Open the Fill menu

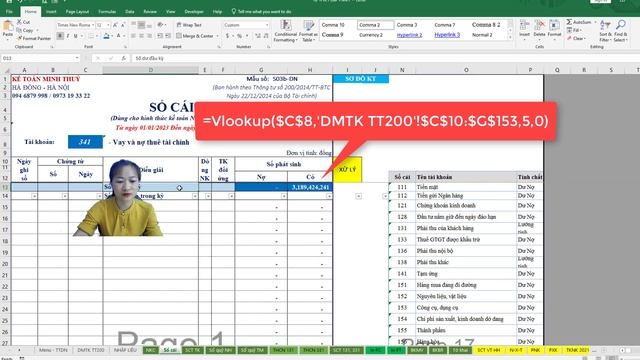point(573,30)
